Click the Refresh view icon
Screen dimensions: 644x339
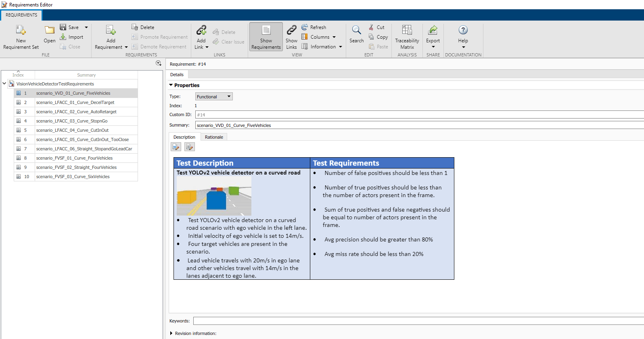coord(305,27)
